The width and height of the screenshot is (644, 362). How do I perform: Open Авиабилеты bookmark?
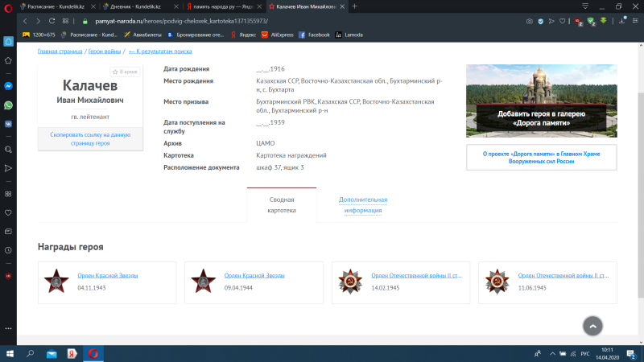click(143, 35)
